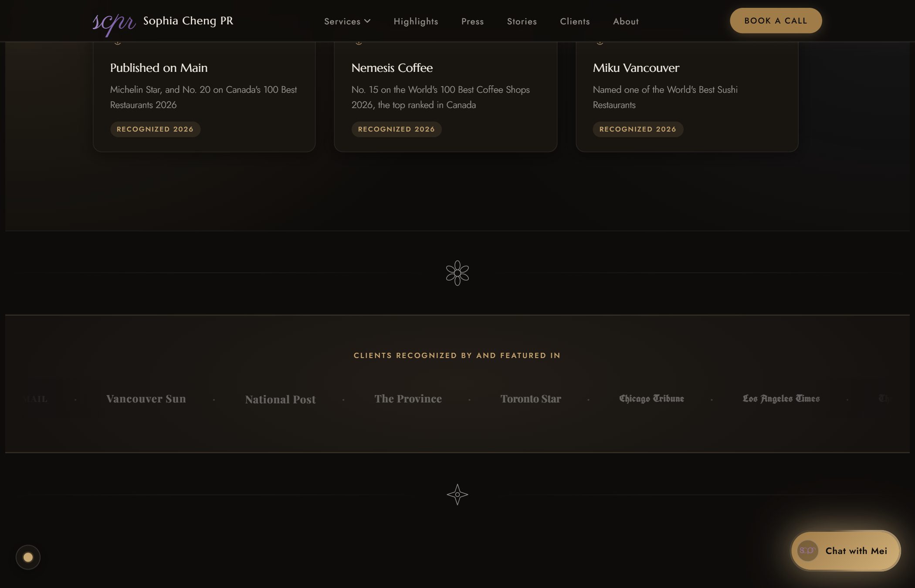The height and width of the screenshot is (588, 915).
Task: Select the Clients nav item
Action: click(x=575, y=21)
